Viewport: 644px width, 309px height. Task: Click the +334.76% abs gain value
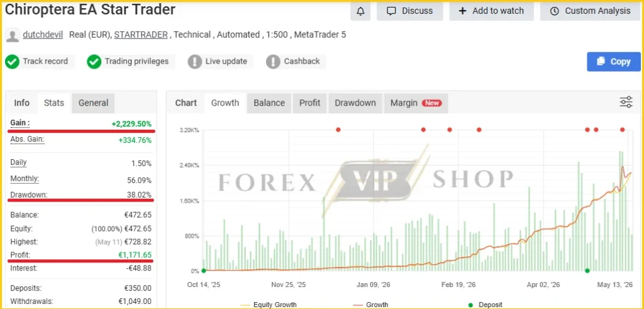pos(135,140)
